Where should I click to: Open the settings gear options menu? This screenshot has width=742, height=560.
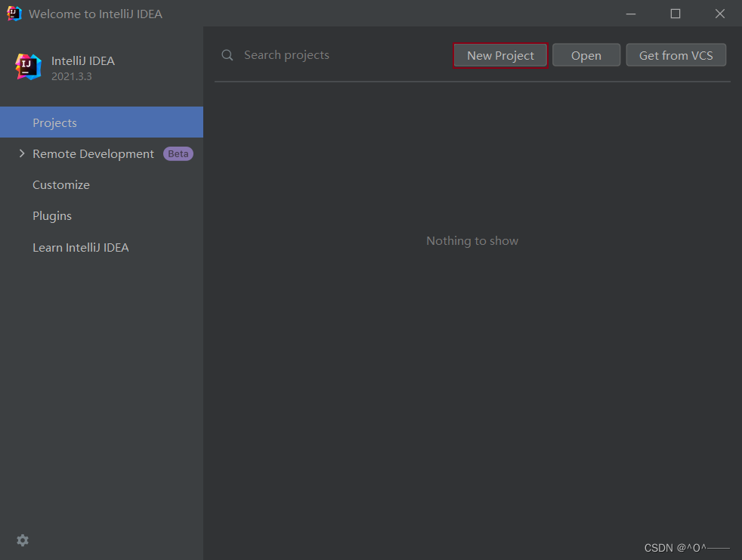coord(23,540)
